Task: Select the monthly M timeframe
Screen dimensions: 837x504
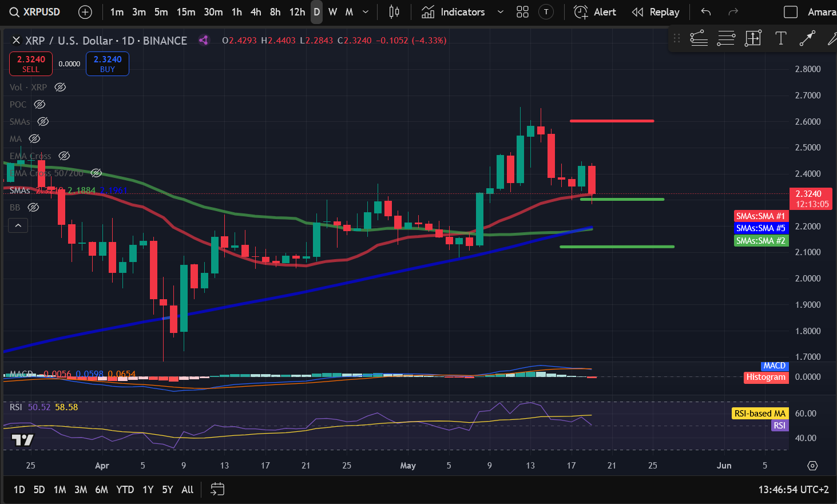Action: point(349,12)
